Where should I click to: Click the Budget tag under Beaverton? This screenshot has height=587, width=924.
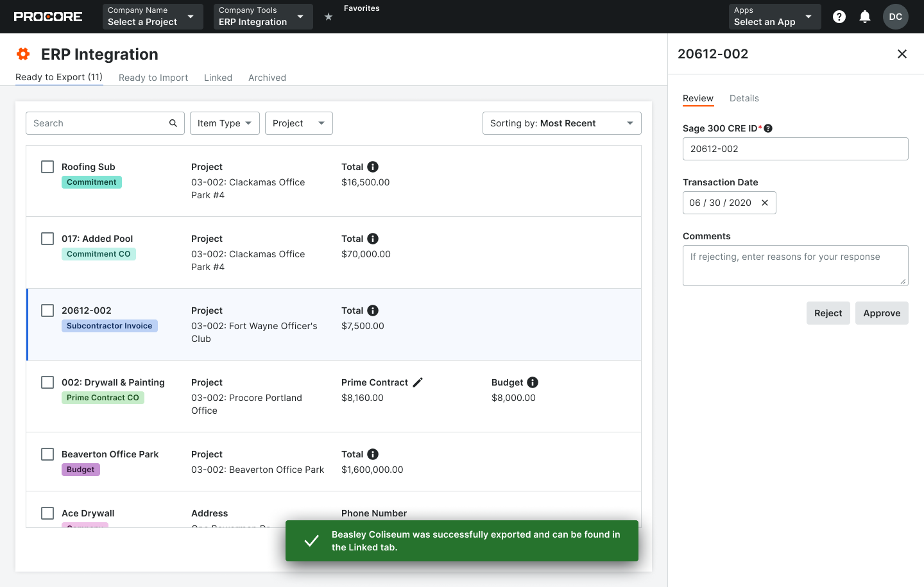pyautogui.click(x=81, y=470)
